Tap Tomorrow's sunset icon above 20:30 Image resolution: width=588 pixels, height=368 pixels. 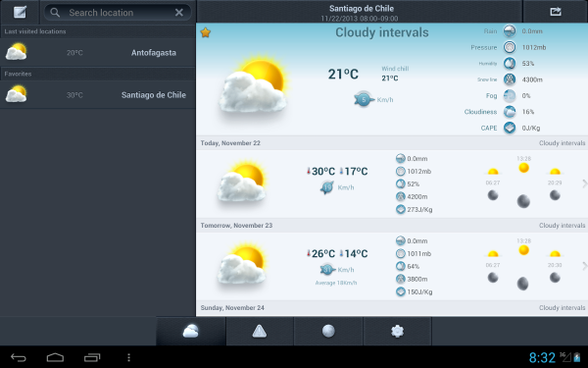(555, 254)
